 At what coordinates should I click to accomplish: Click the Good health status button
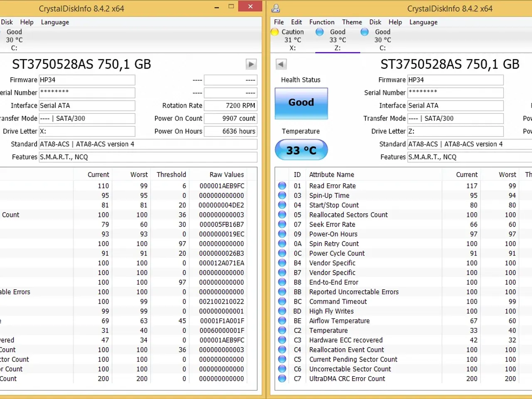[301, 103]
